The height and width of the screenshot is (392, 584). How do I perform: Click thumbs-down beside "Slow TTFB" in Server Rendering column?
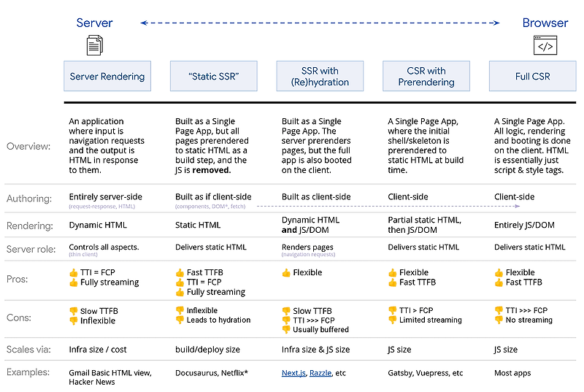74,311
